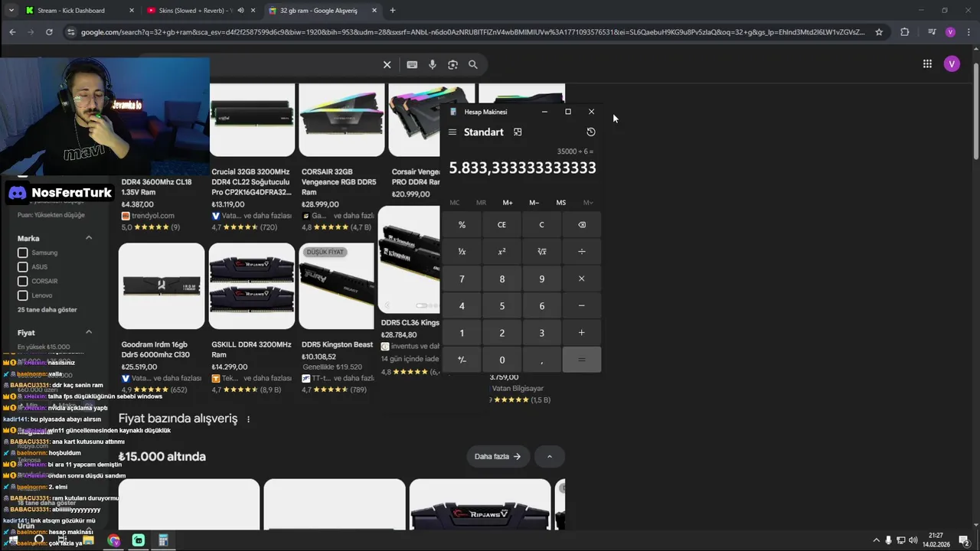The image size is (980, 551).
Task: Open Chrome media controls icon
Action: [x=931, y=32]
